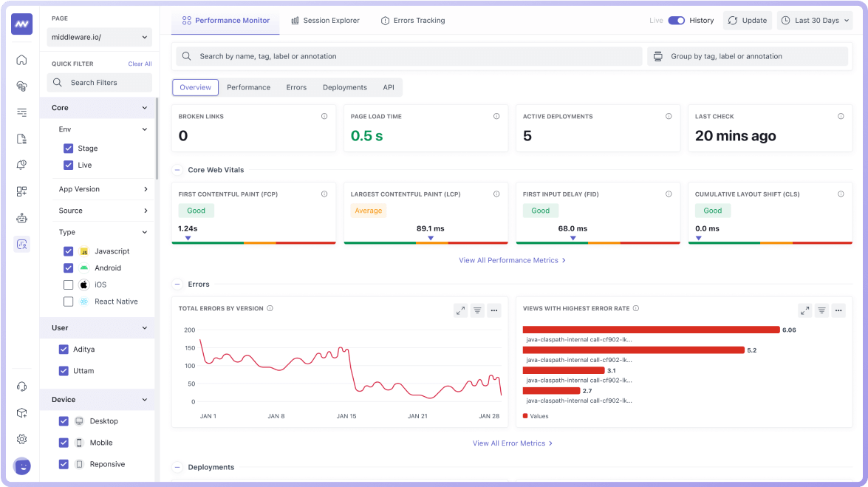Select the Deployments sub-tab
The height and width of the screenshot is (487, 868).
coord(345,87)
